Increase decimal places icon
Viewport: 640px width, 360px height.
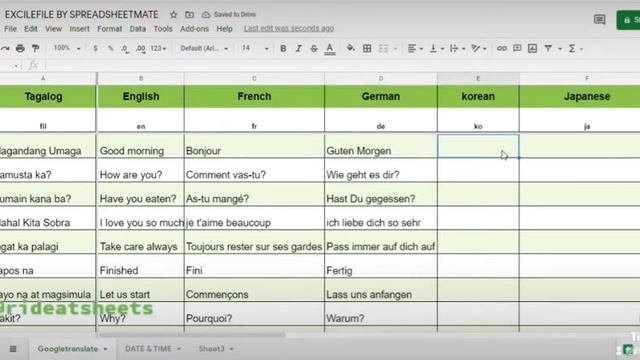point(141,49)
